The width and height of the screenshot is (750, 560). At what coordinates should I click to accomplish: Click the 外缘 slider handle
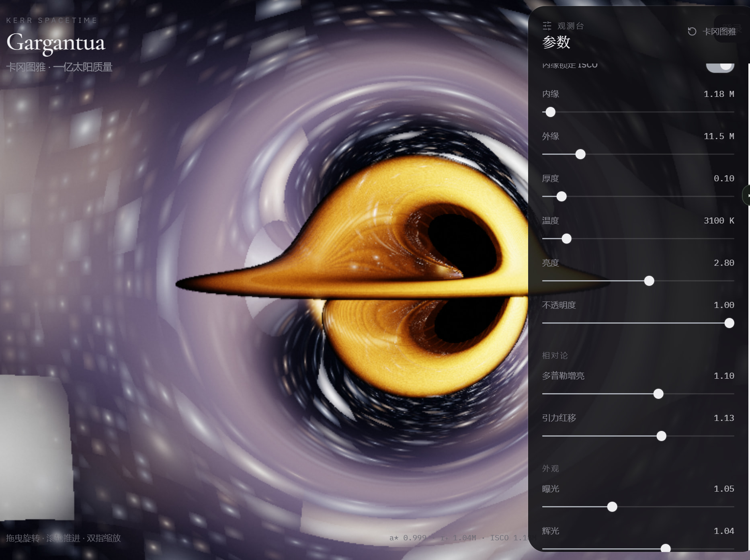[x=580, y=154]
